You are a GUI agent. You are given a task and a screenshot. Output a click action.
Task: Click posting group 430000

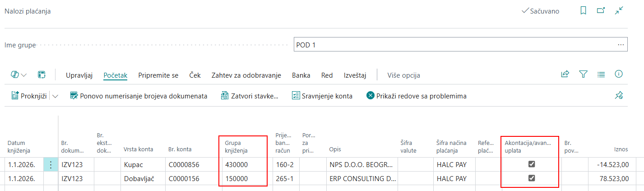[x=236, y=165]
